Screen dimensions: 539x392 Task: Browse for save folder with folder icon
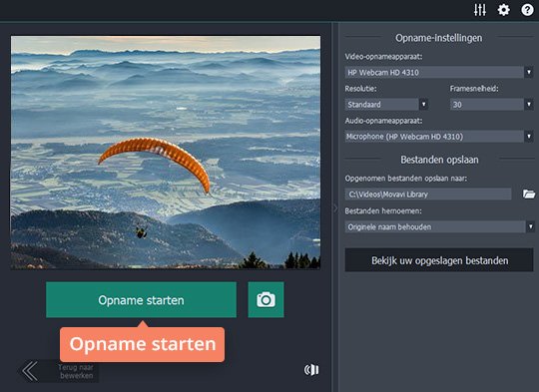(x=529, y=195)
